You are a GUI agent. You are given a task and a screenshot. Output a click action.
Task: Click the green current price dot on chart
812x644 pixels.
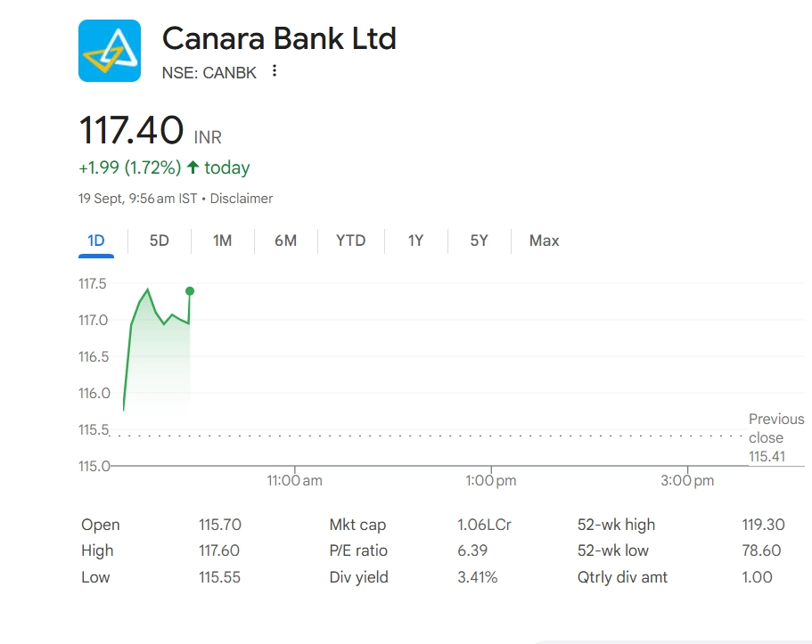coord(190,291)
